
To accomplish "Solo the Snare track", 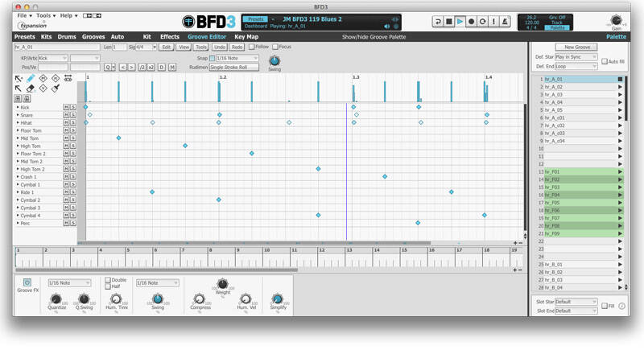I will pos(73,115).
